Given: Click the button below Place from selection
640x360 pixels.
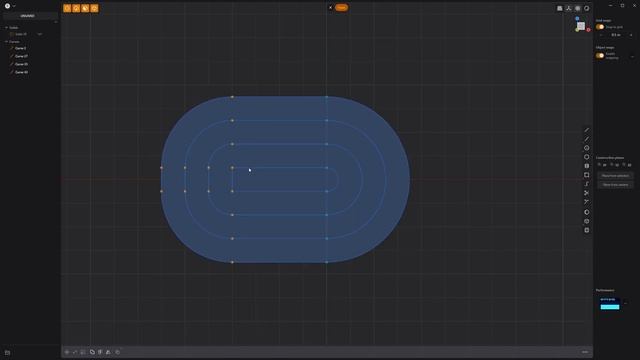Looking at the screenshot, I should click(616, 185).
